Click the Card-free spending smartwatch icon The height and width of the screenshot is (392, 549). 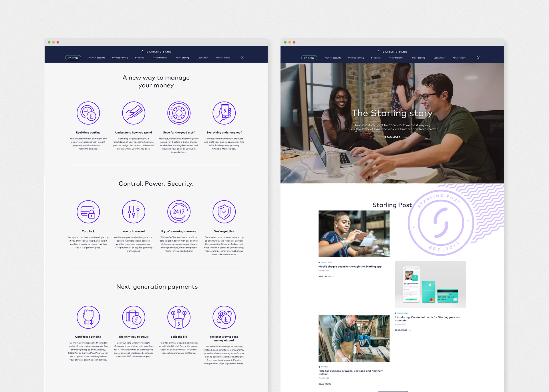click(x=88, y=317)
